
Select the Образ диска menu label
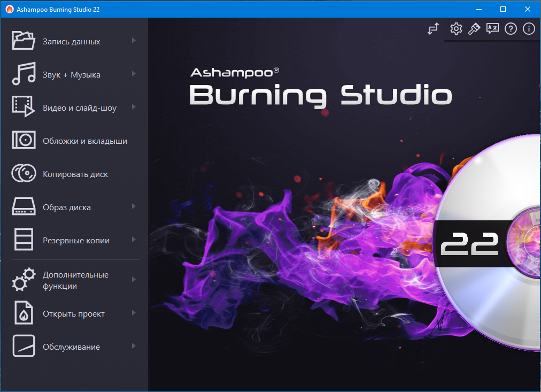67,207
